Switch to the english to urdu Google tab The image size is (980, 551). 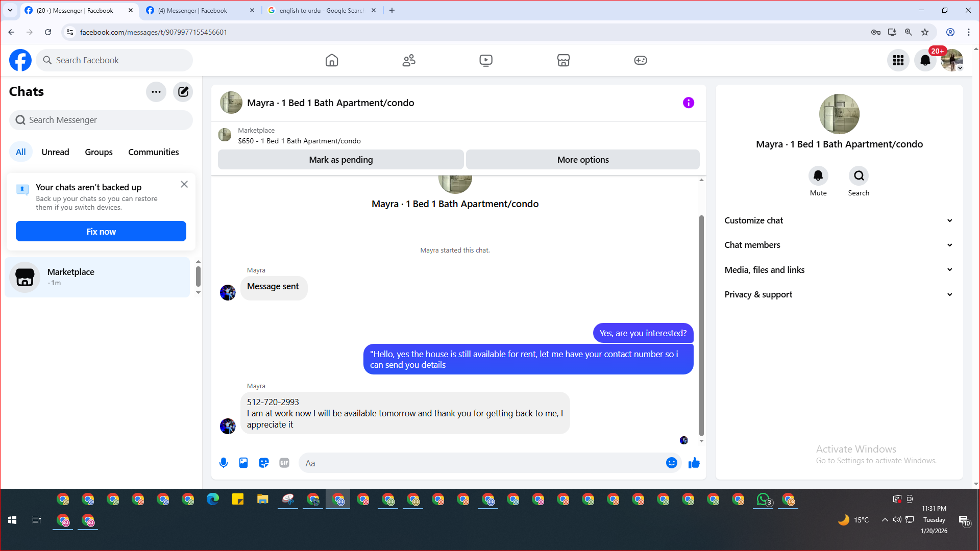pyautogui.click(x=322, y=10)
